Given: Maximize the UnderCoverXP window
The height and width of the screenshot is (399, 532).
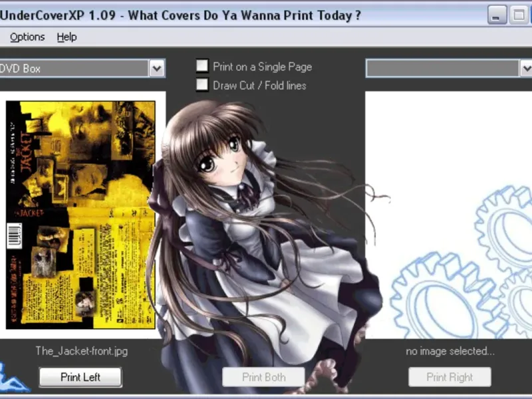Looking at the screenshot, I should click(519, 15).
